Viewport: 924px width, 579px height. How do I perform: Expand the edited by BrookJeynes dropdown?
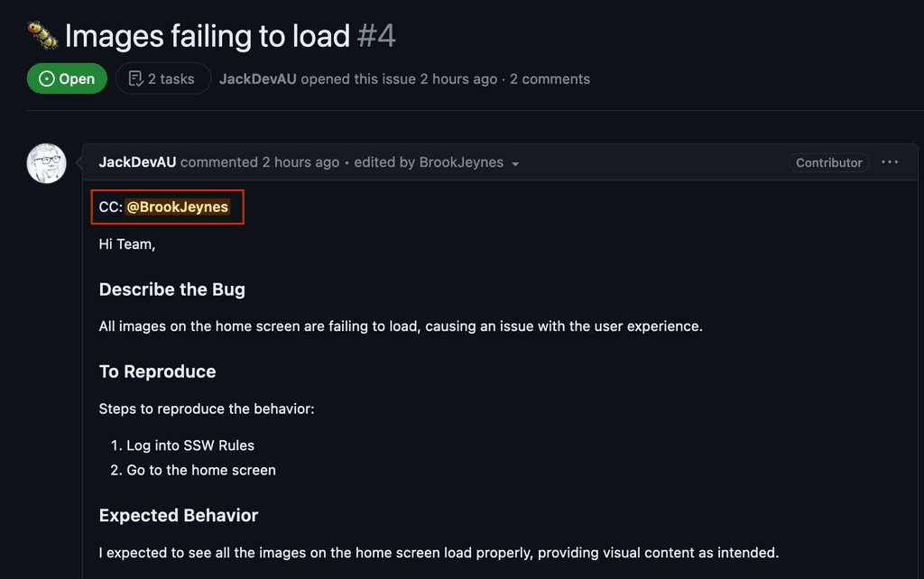tap(515, 164)
